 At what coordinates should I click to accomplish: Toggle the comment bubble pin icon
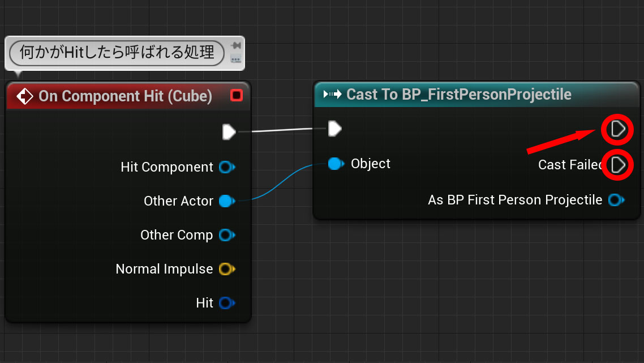click(x=236, y=45)
